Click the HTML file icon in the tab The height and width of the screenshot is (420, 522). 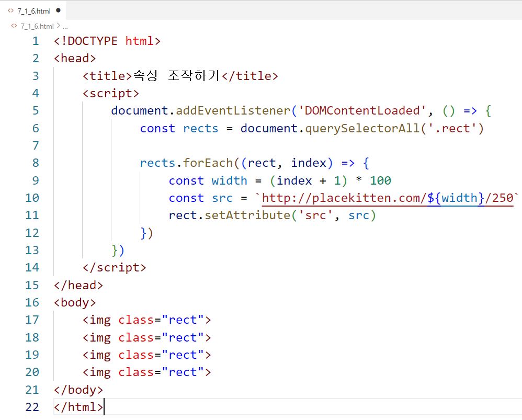[x=10, y=10]
